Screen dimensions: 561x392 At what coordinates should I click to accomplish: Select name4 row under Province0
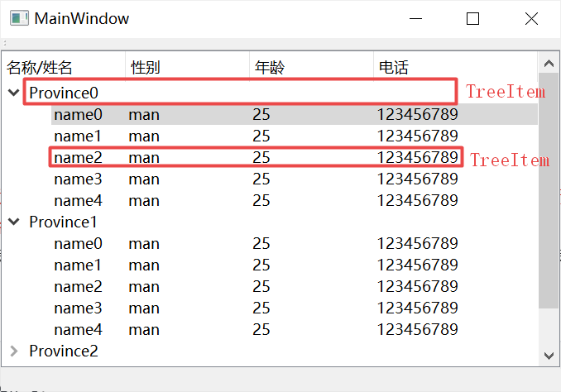click(x=79, y=200)
